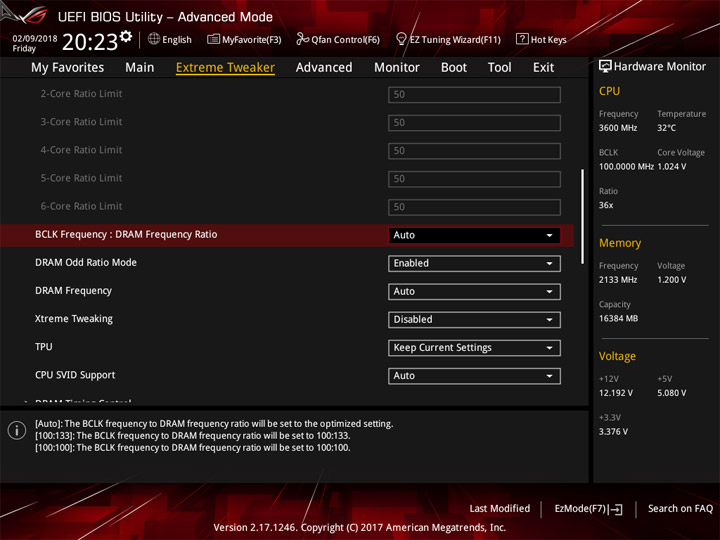Click the 2-Core Ratio Limit label
Viewport: 720px width, 540px height.
81,94
